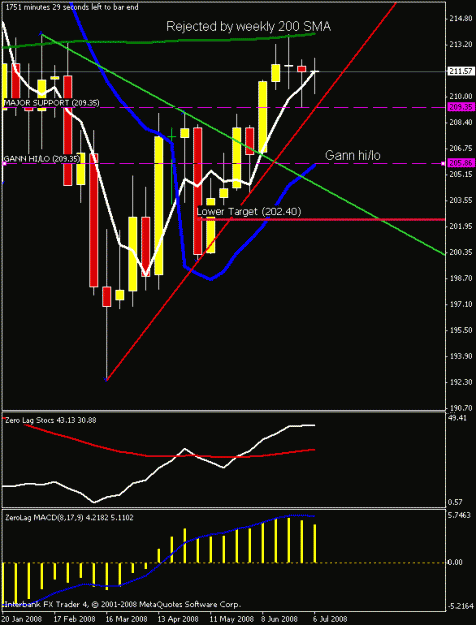Click the magenta 205.86 price tag

point(460,163)
